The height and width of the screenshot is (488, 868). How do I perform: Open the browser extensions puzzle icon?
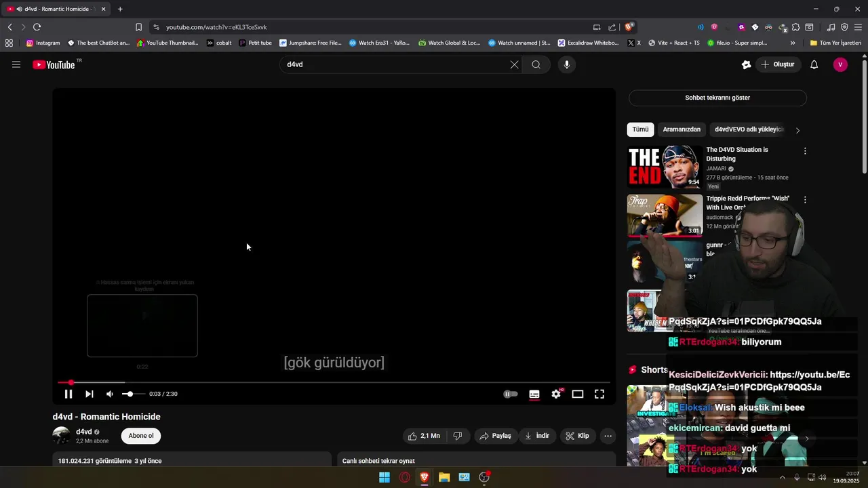click(x=796, y=27)
